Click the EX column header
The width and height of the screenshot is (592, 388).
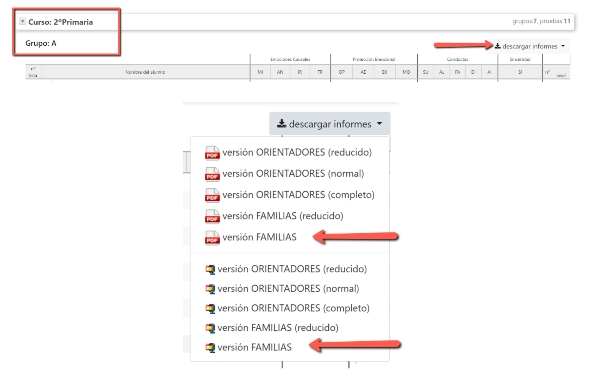point(384,72)
